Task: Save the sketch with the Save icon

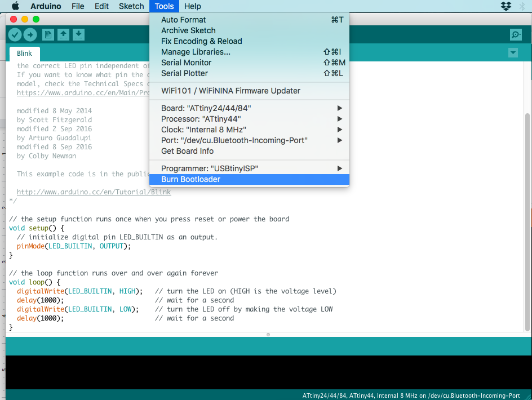Action: click(x=78, y=34)
